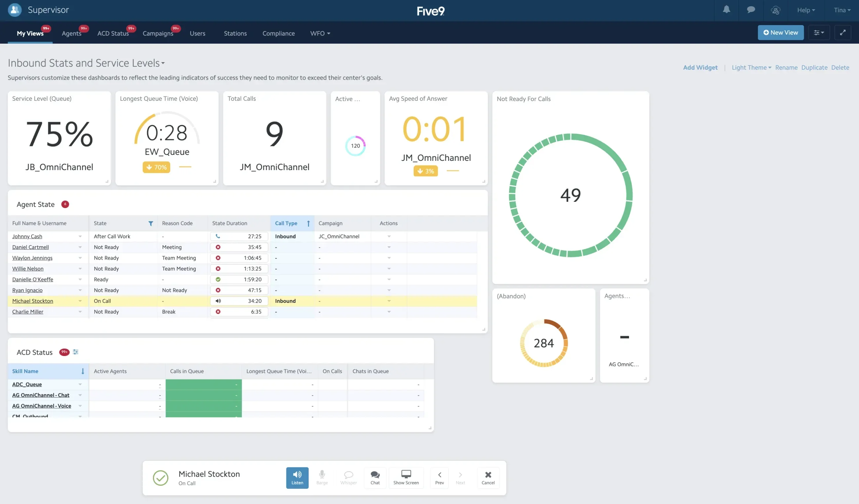
Task: Switch to the Agents tab
Action: (71, 33)
